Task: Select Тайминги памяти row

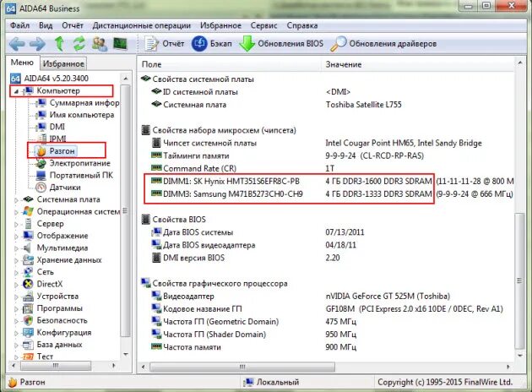Action: coord(327,155)
